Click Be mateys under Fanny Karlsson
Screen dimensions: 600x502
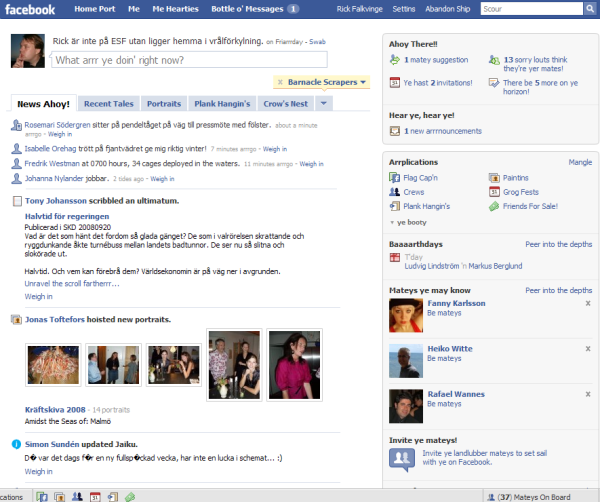point(444,313)
